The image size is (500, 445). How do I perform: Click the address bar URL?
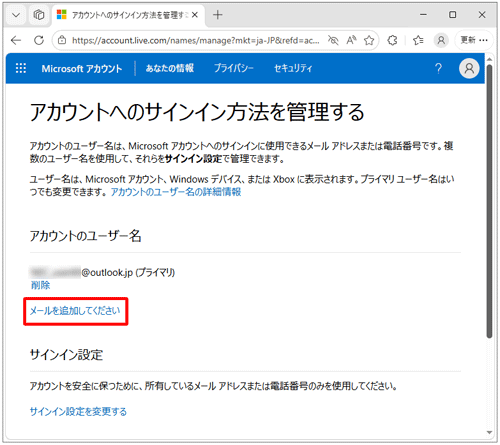click(196, 40)
